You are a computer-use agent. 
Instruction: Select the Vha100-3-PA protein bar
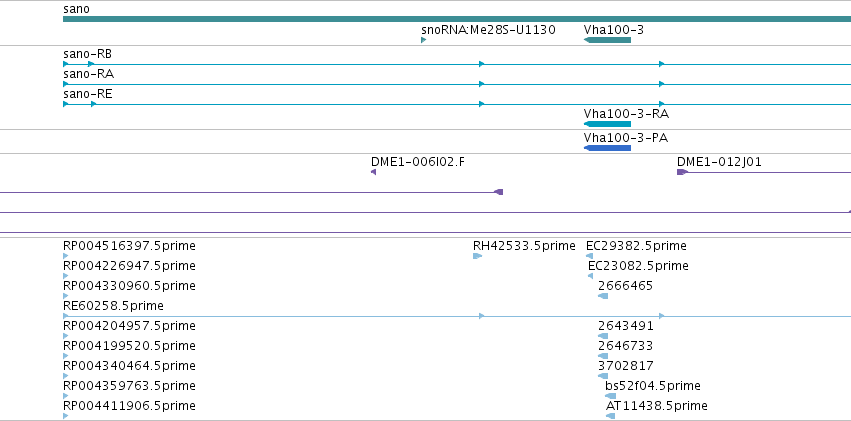(x=607, y=148)
